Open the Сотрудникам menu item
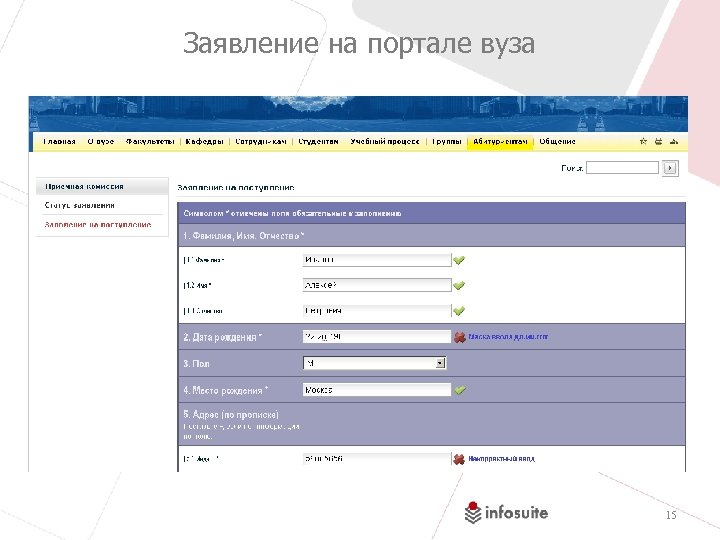Screen dimensions: 720x540 261,141
